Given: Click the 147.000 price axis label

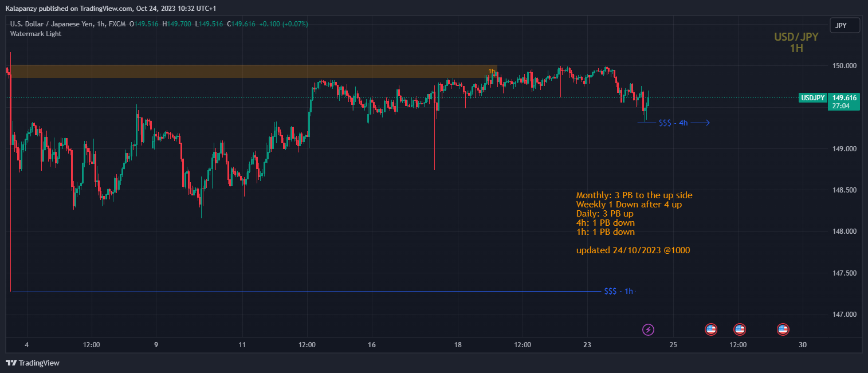Looking at the screenshot, I should click(845, 315).
